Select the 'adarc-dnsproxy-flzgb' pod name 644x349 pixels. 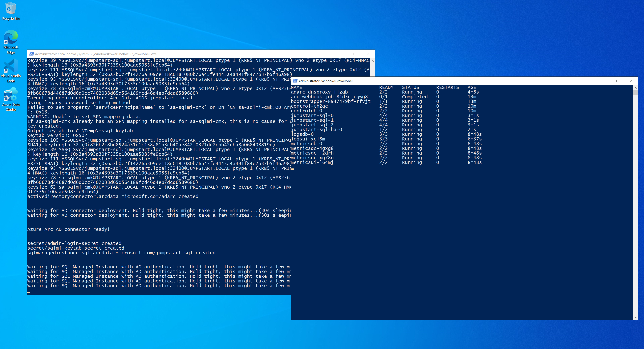point(319,92)
